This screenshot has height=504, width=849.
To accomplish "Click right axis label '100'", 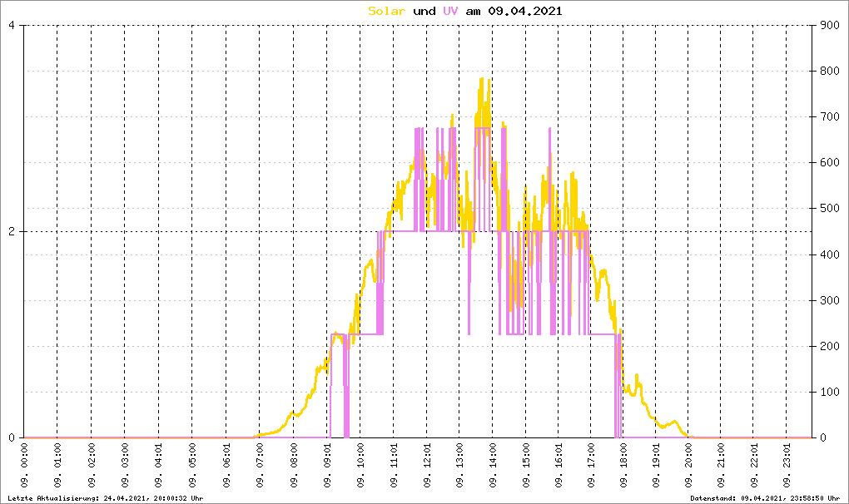I will 829,392.
